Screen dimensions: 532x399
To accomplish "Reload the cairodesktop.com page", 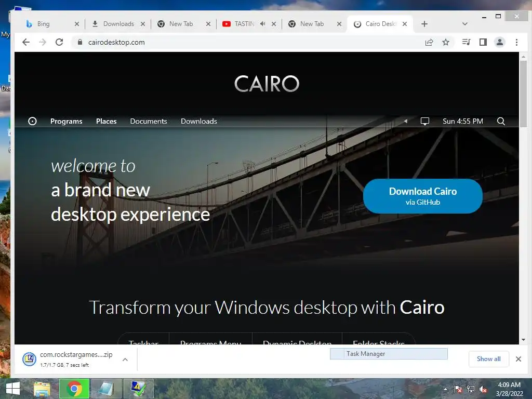I will pyautogui.click(x=59, y=42).
